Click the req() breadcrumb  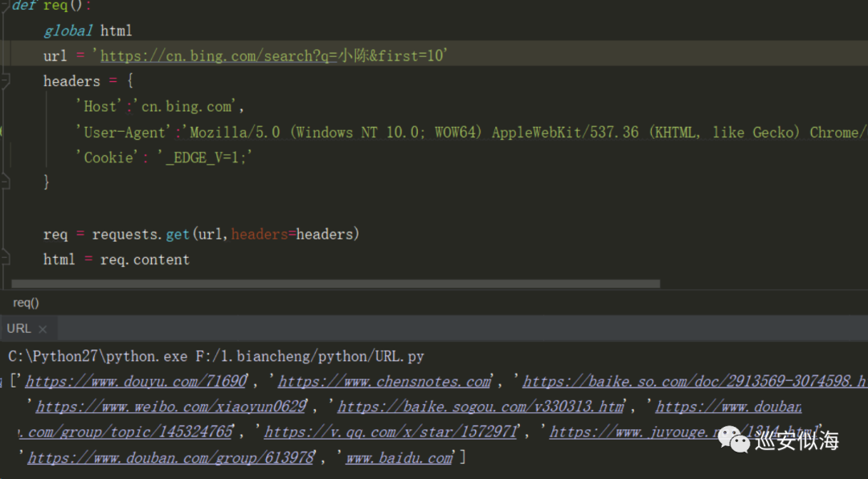point(26,303)
